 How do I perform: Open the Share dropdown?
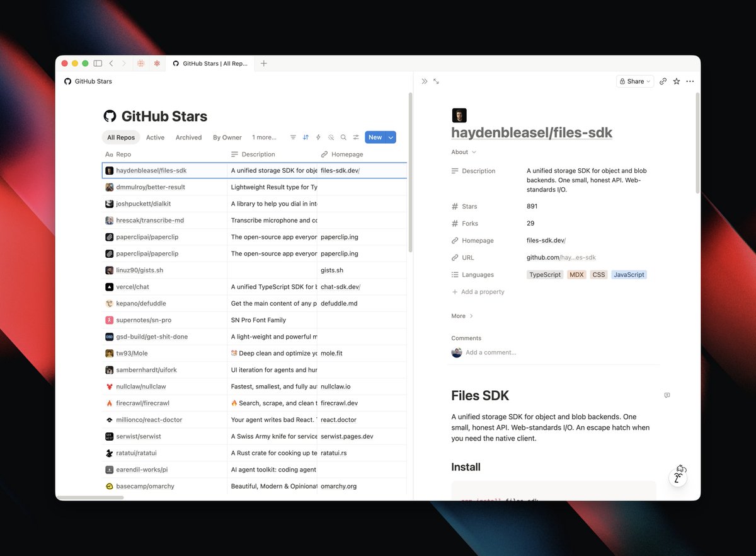tap(635, 81)
